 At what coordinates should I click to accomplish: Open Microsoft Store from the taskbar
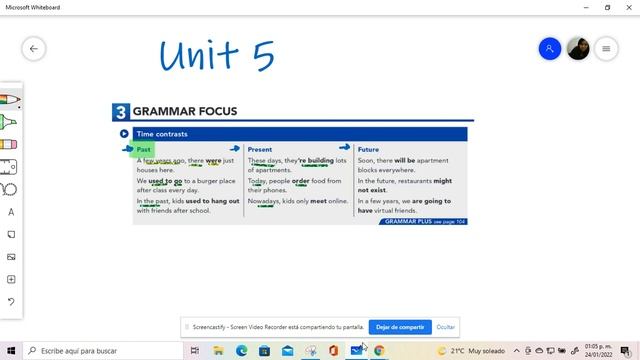point(264,351)
